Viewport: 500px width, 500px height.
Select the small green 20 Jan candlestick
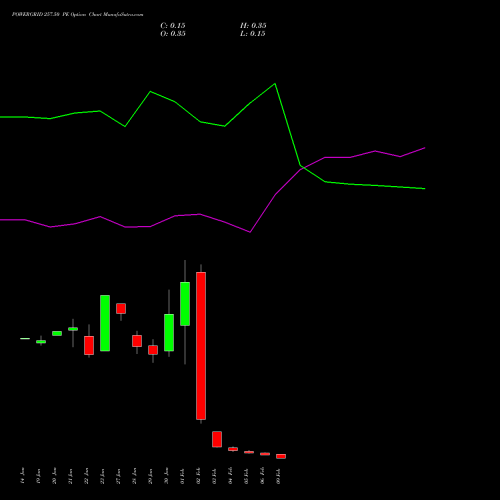click(57, 333)
